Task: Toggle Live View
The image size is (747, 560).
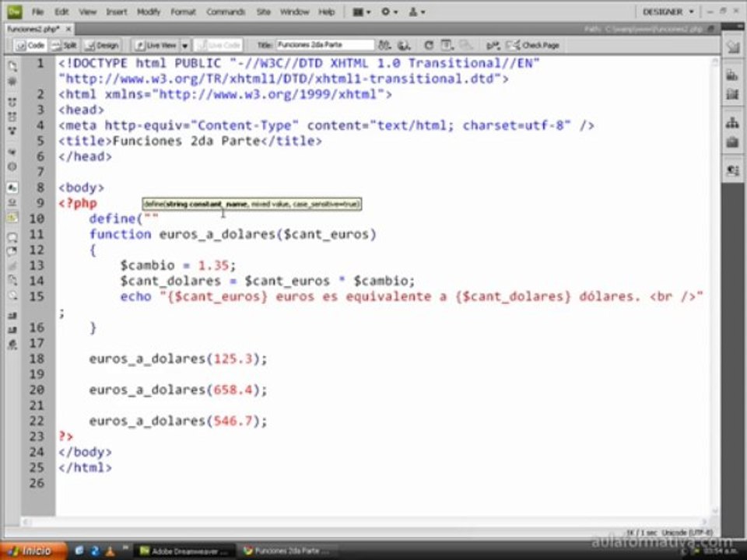Action: click(x=156, y=45)
